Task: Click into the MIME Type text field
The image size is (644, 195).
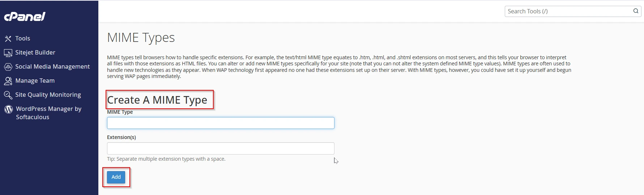Action: click(x=221, y=123)
